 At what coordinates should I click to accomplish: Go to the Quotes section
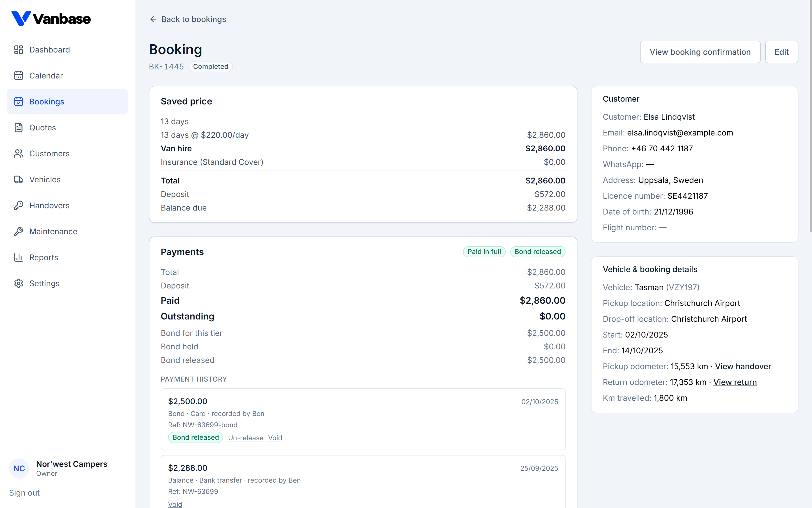tap(67, 128)
